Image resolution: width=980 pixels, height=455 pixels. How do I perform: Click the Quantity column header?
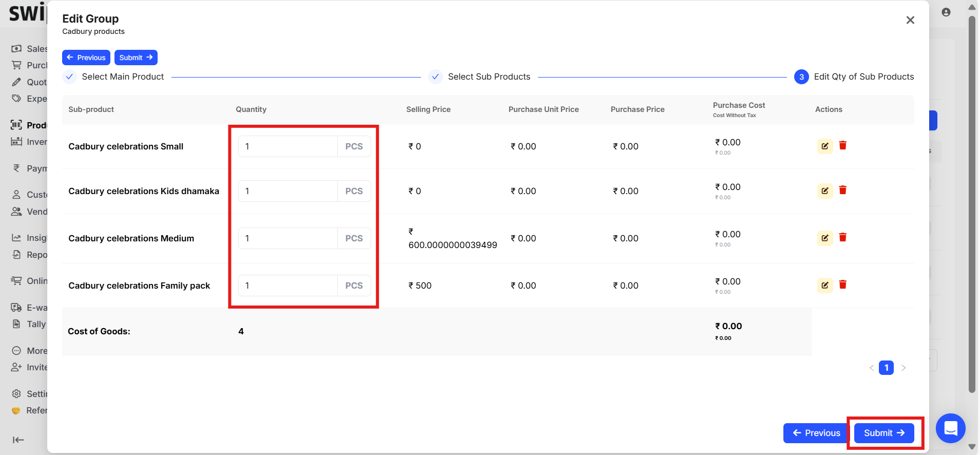251,109
